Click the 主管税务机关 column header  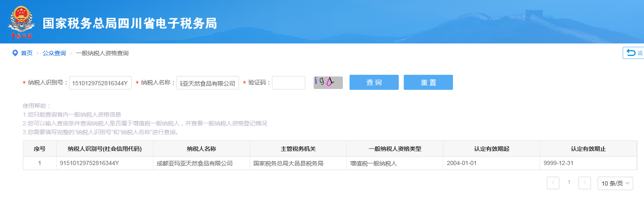point(298,149)
